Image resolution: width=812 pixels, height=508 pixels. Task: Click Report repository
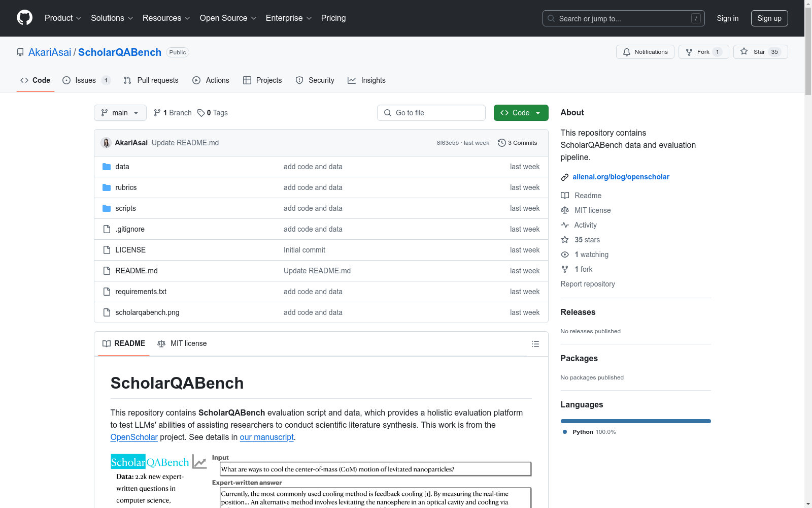pos(588,284)
